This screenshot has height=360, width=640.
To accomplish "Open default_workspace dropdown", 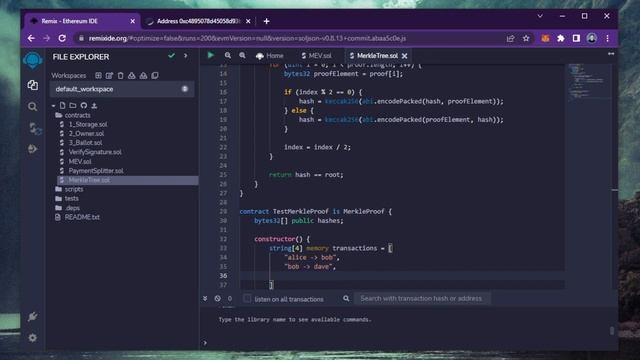I will coord(122,89).
